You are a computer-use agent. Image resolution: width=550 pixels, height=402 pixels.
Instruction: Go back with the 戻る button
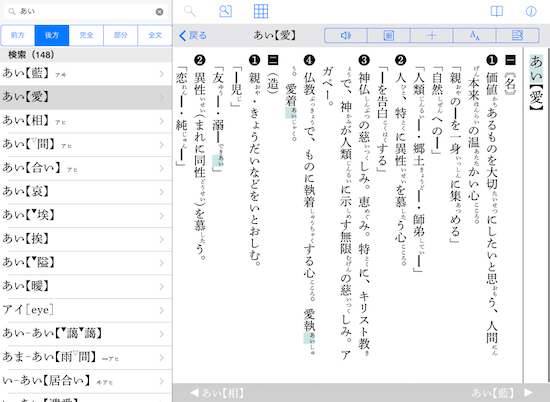[193, 35]
